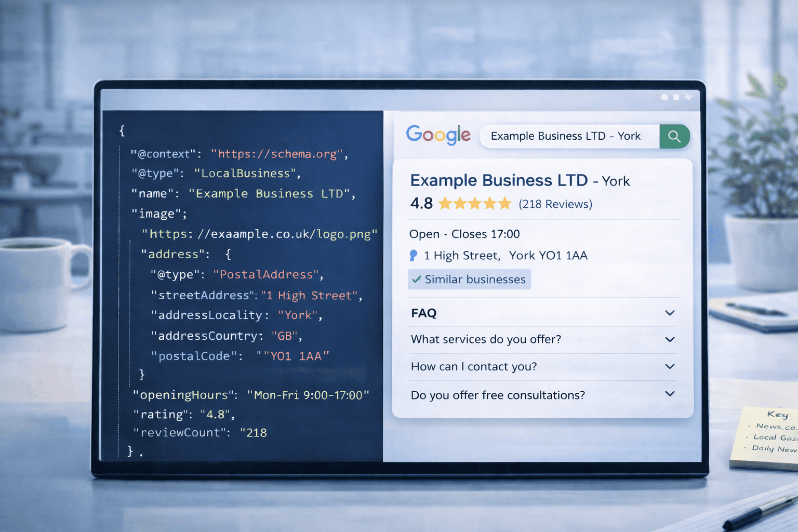This screenshot has width=798, height=532.
Task: Click the question "What services do you offer?"
Action: pos(486,339)
